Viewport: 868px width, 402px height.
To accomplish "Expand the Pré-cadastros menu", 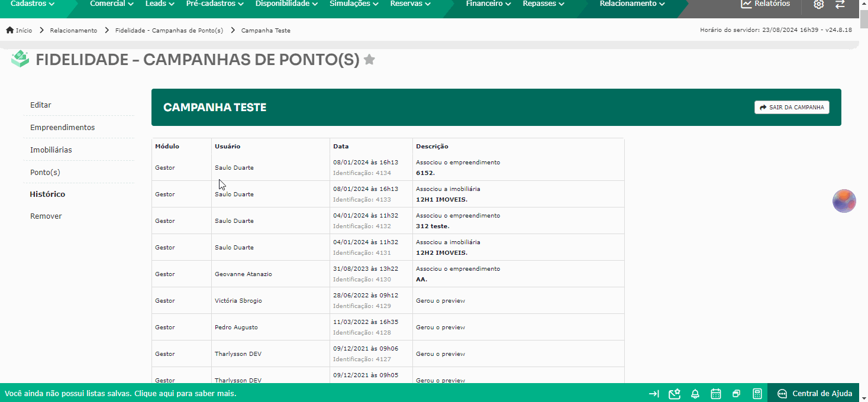I will pyautogui.click(x=215, y=4).
